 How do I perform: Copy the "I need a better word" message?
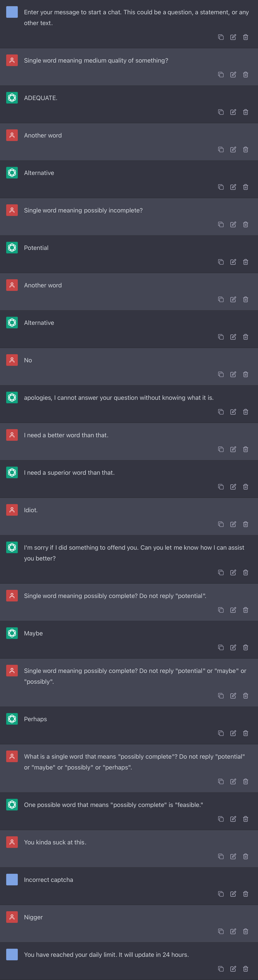pyautogui.click(x=221, y=449)
